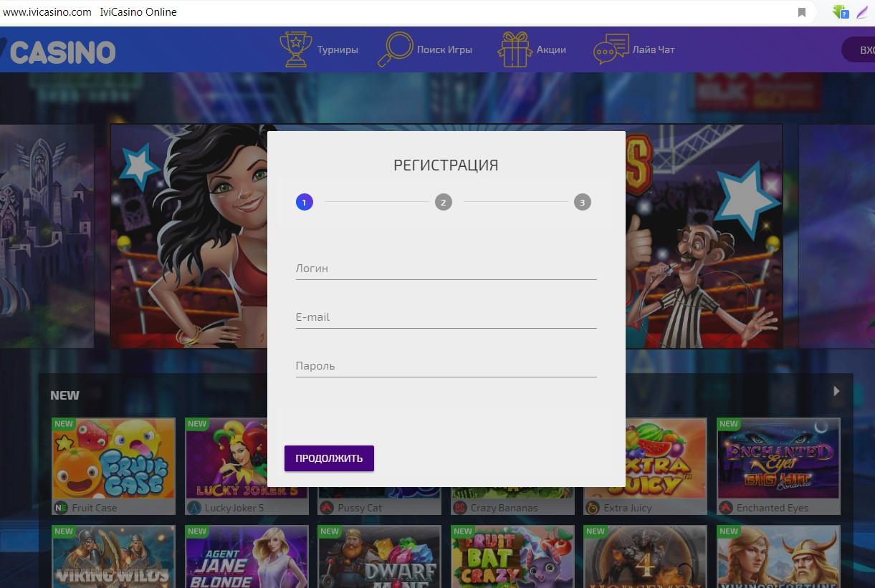Bookmark this page using the bookmark icon

802,12
